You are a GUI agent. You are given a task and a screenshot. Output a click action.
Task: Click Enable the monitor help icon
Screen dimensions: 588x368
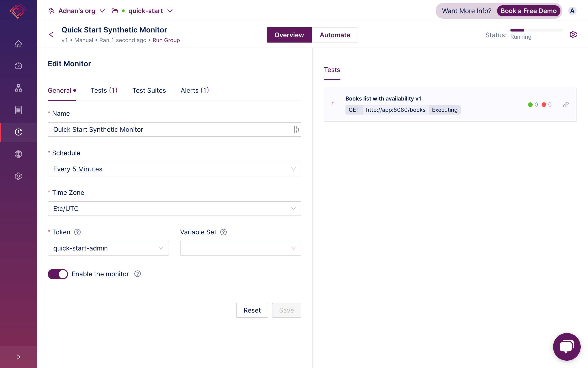138,274
